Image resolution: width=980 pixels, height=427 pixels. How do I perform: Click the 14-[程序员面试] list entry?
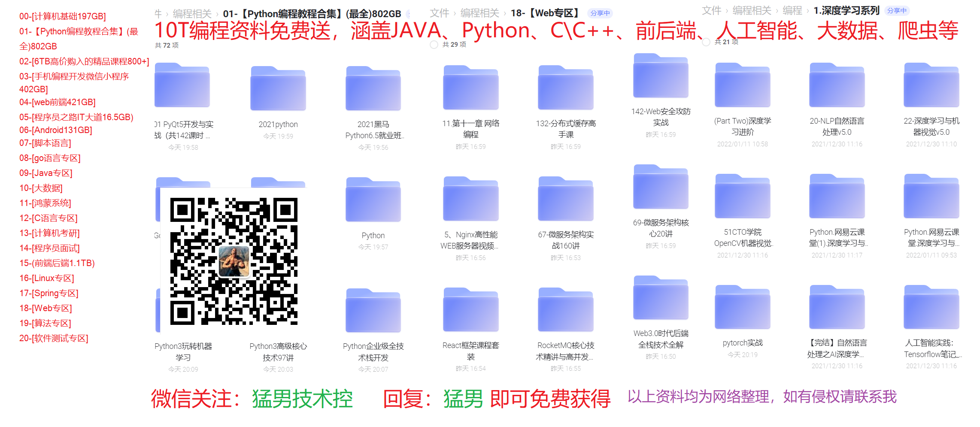(49, 248)
